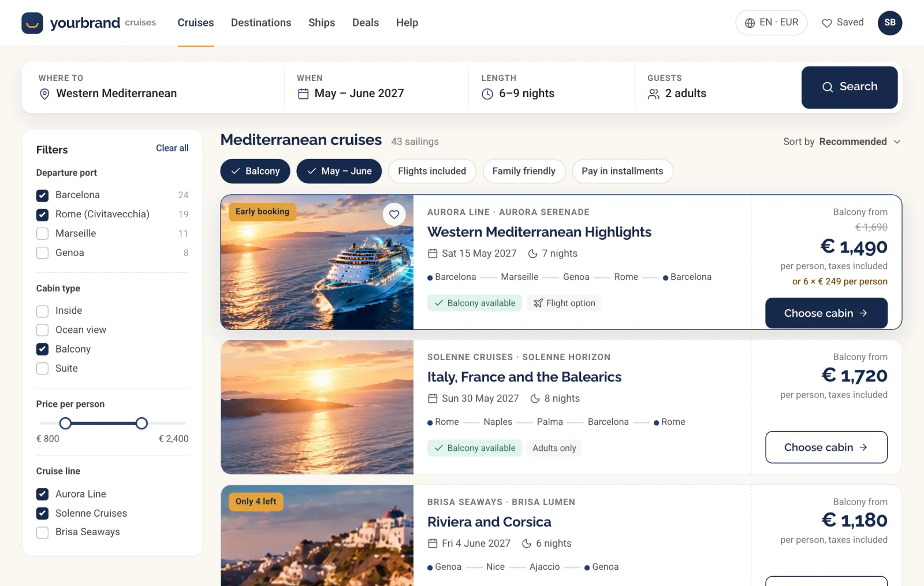This screenshot has height=586, width=924.
Task: Choose cabin for Western Mediterranean Highlights
Action: (826, 313)
